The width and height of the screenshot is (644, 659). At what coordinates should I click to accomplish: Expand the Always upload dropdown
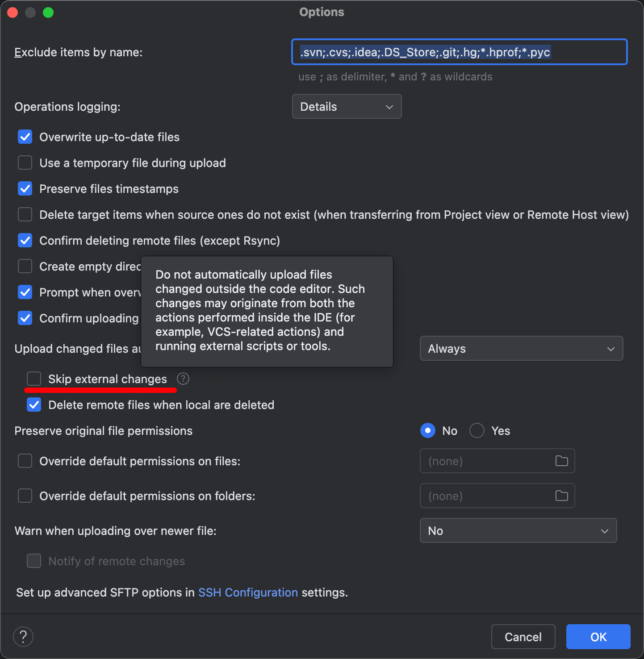(521, 349)
